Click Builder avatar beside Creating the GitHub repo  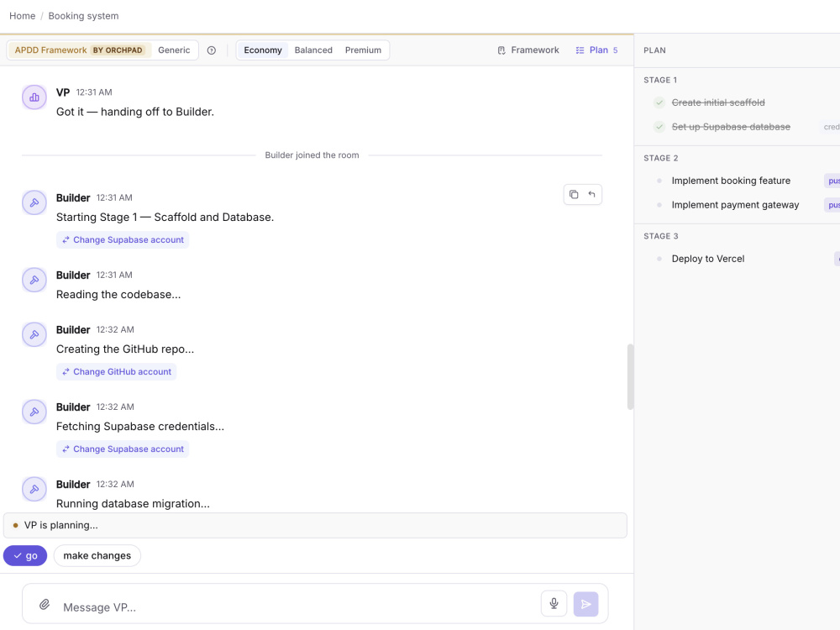pos(34,335)
